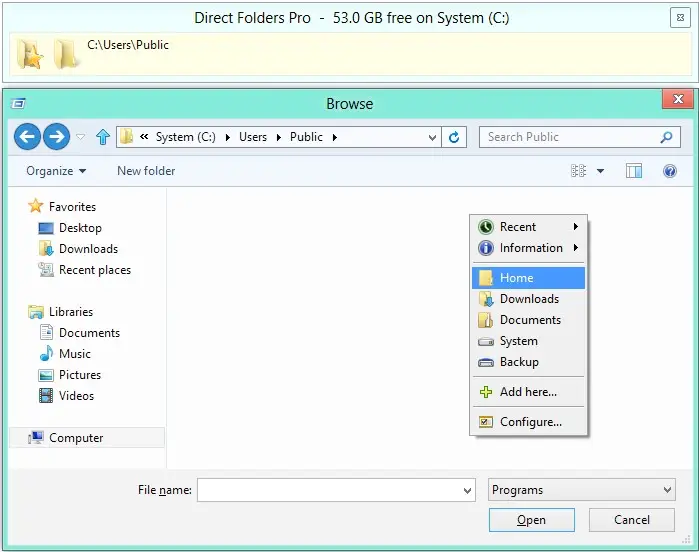Choose System drive in popup menu
This screenshot has height=552, width=699.
pos(528,341)
